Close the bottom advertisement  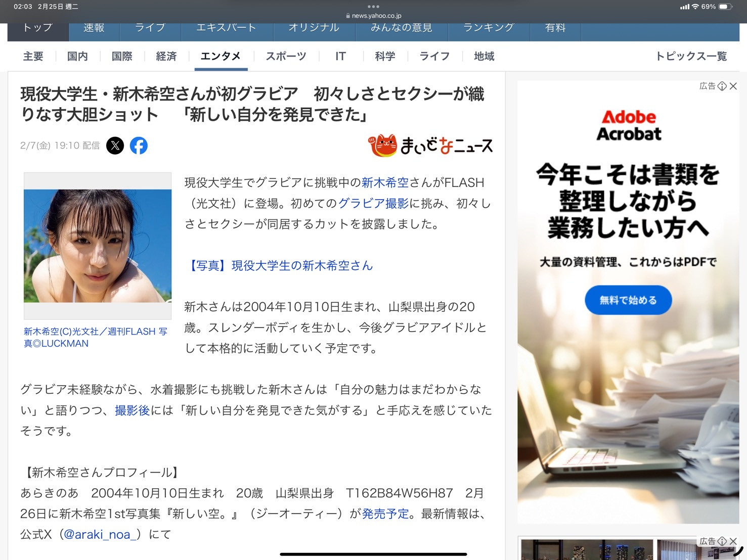pyautogui.click(x=734, y=541)
